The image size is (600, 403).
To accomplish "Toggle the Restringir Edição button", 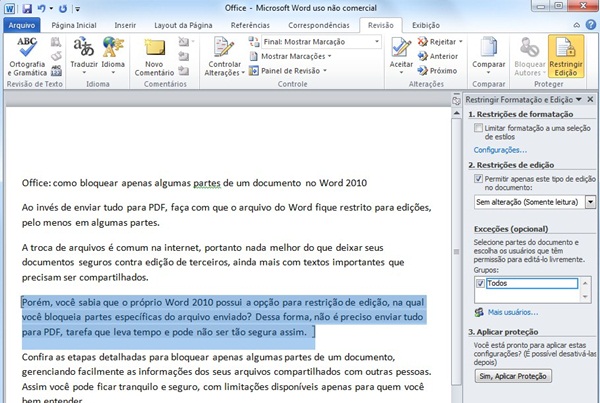I will 566,56.
